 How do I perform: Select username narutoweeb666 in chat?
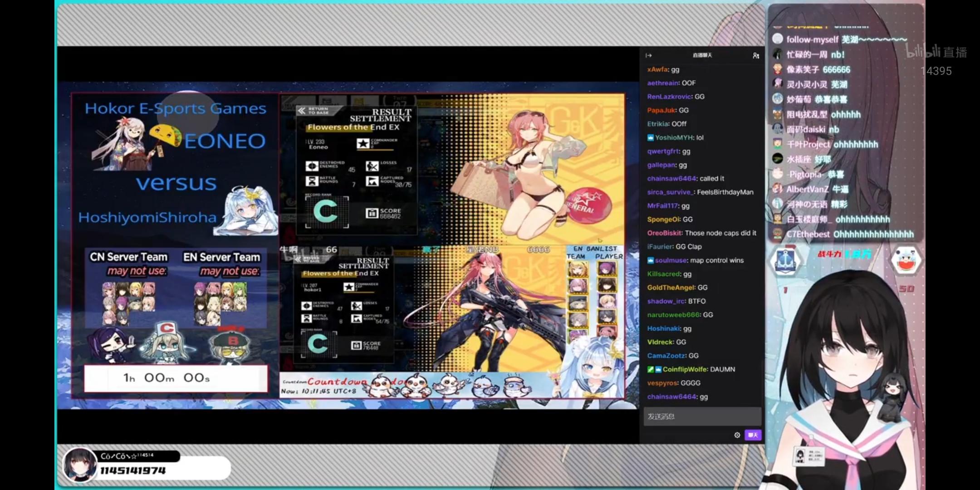[673, 315]
